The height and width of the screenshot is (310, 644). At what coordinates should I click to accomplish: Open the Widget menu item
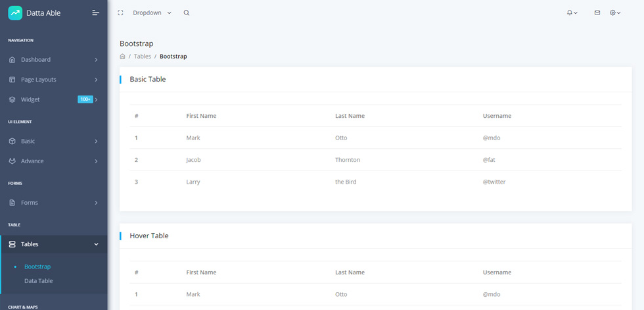point(53,99)
